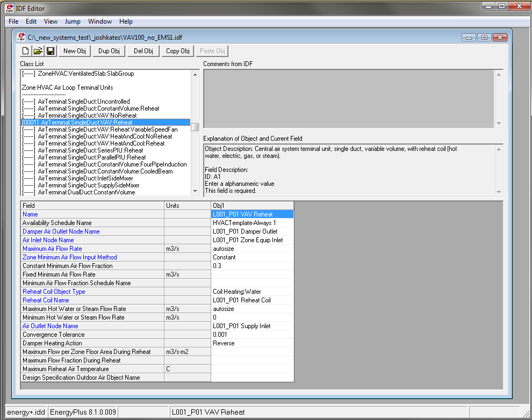The width and height of the screenshot is (532, 420).
Task: Click the Class List scrollbar thumb
Action: point(195,127)
